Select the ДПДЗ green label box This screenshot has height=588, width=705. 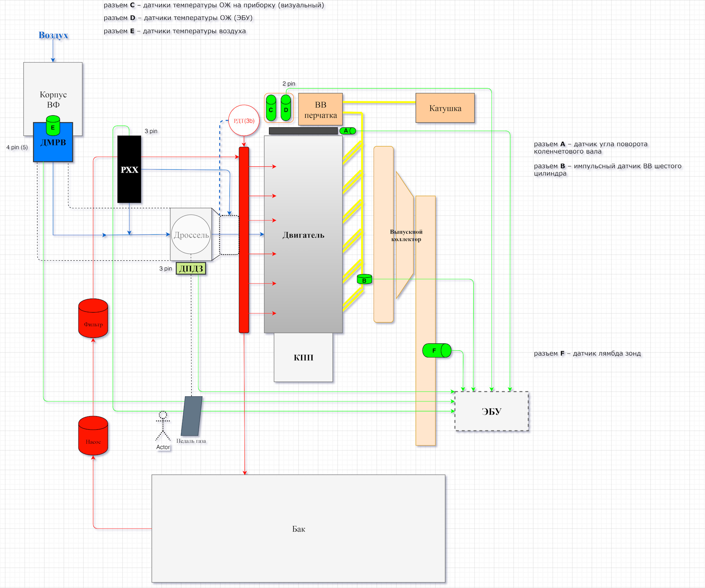(191, 268)
